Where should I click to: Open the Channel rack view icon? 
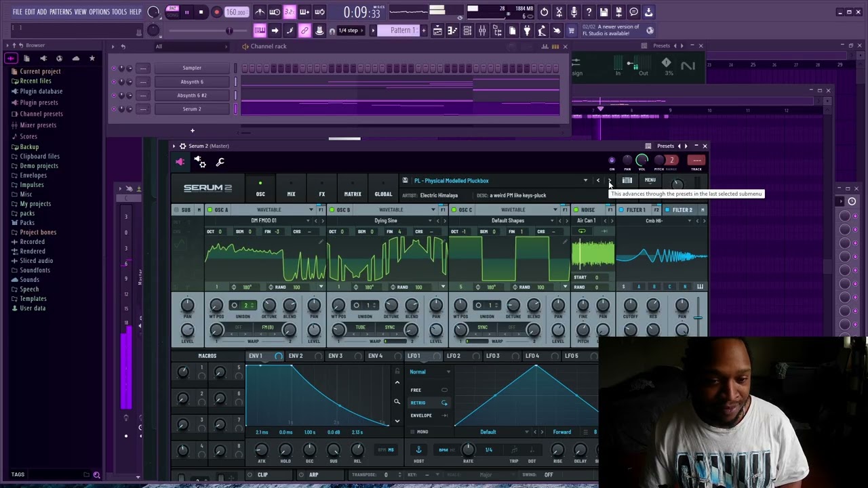coord(467,30)
